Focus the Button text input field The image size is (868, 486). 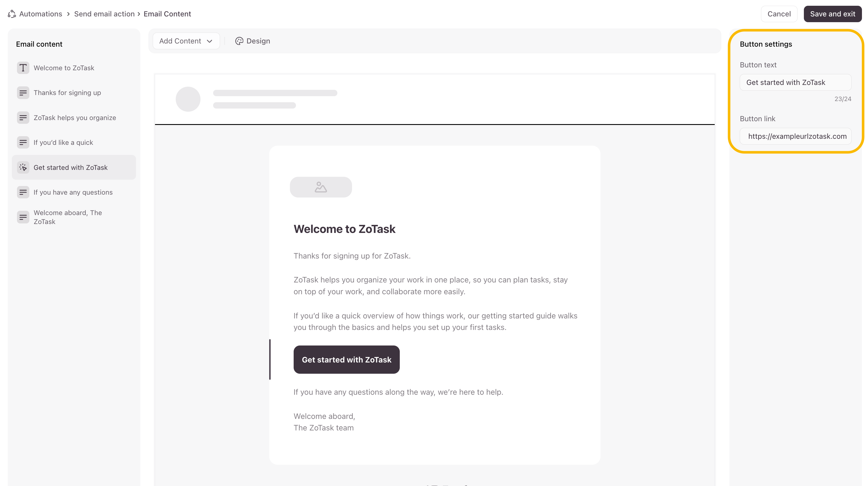coord(795,82)
